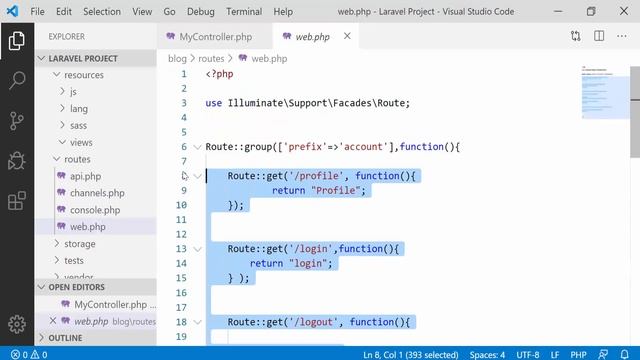Open the editor More Actions ellipsis
Image resolution: width=640 pixels, height=360 pixels.
(x=622, y=36)
